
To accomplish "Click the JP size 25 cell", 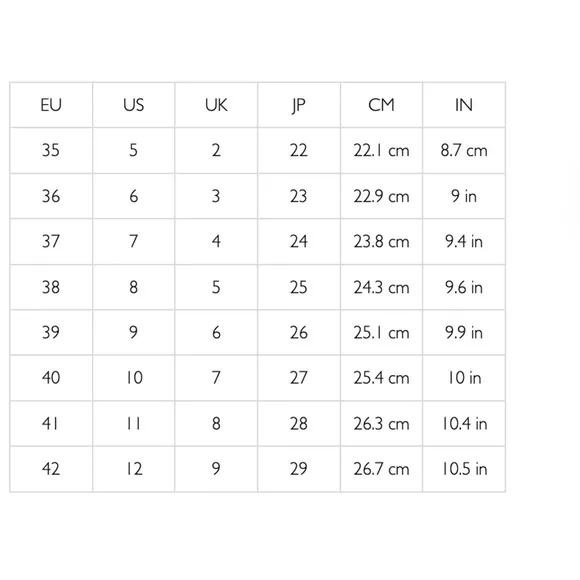I will point(299,287).
